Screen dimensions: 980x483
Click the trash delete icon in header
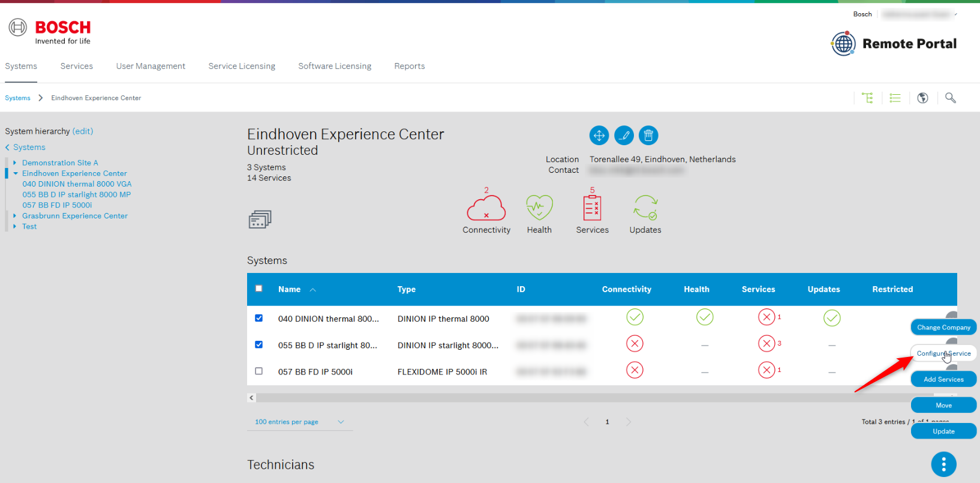648,136
